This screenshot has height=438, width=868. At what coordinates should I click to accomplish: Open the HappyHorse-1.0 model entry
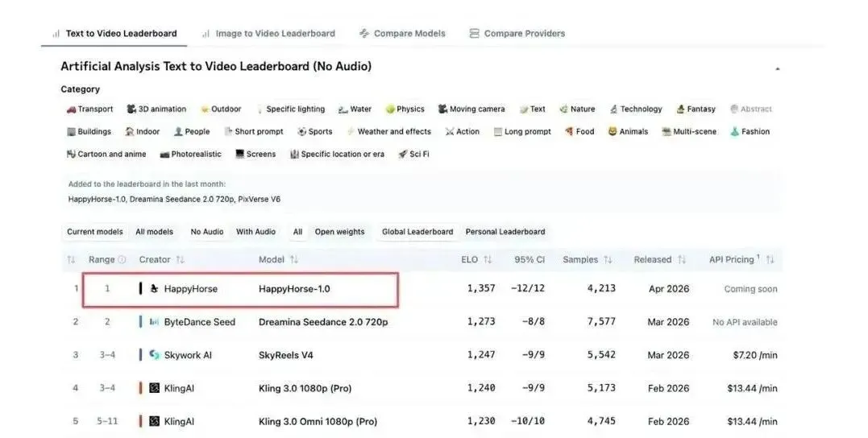click(294, 289)
